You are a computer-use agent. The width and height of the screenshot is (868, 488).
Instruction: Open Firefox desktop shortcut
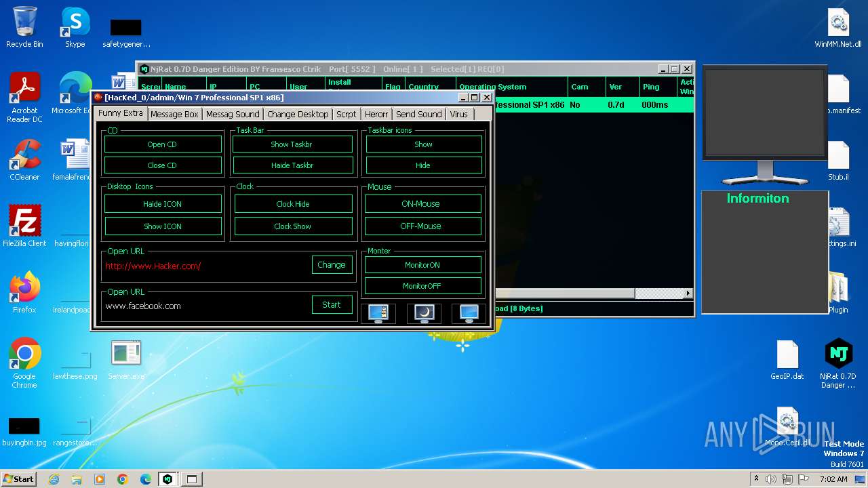point(24,293)
